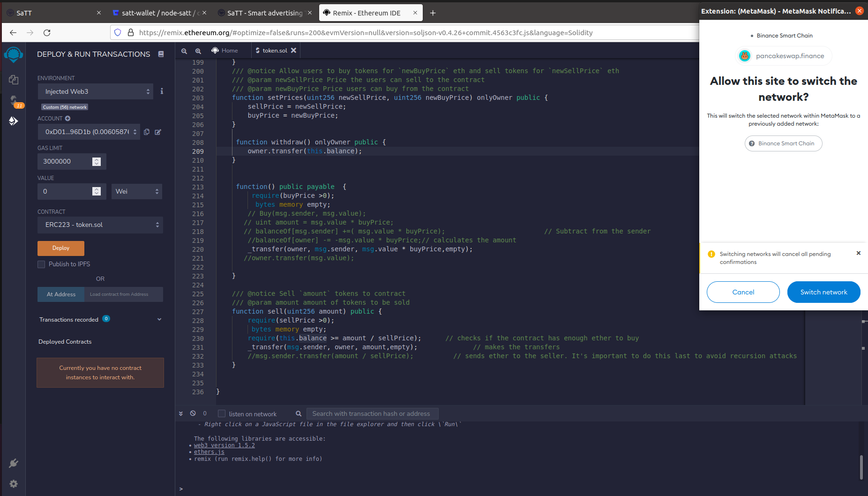The width and height of the screenshot is (868, 496).
Task: Open the Settings gear icon in sidebar
Action: pyautogui.click(x=14, y=483)
